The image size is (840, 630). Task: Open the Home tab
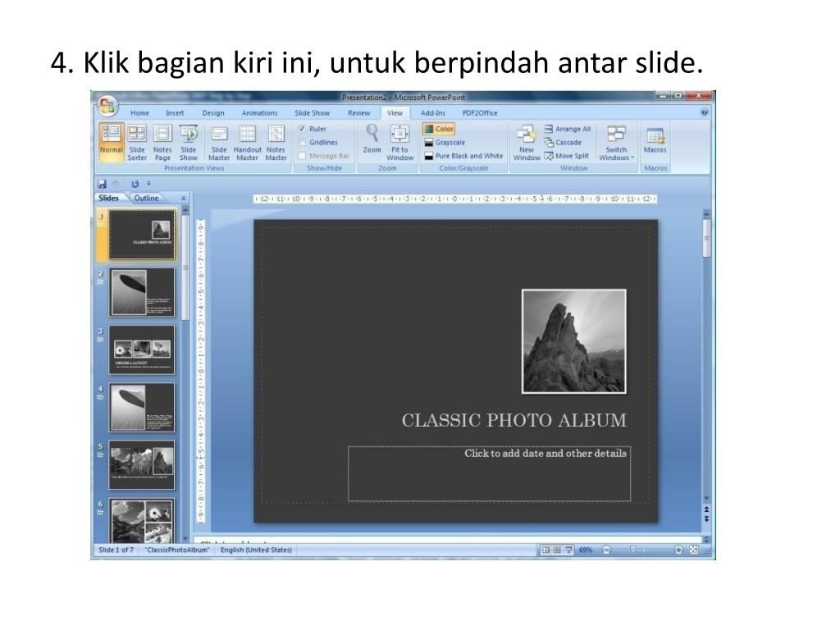139,113
